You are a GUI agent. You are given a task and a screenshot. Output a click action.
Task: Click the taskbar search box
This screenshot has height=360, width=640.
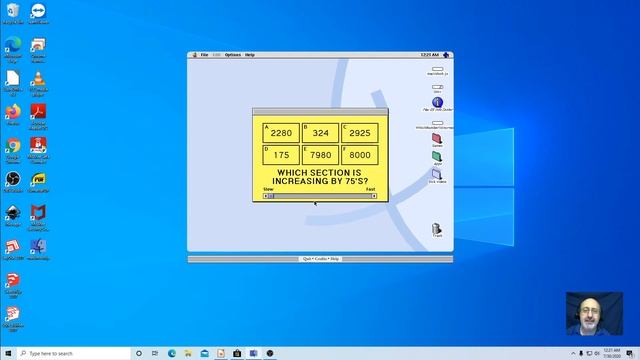click(74, 353)
